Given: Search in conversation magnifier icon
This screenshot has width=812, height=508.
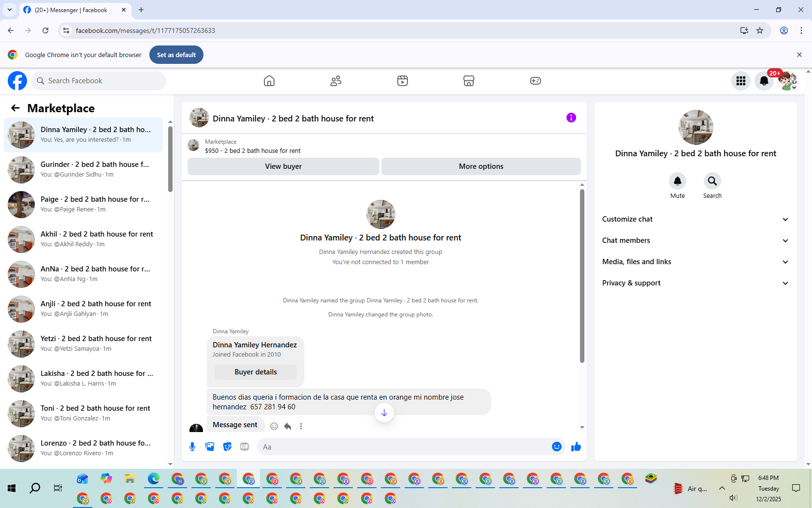Looking at the screenshot, I should [712, 181].
